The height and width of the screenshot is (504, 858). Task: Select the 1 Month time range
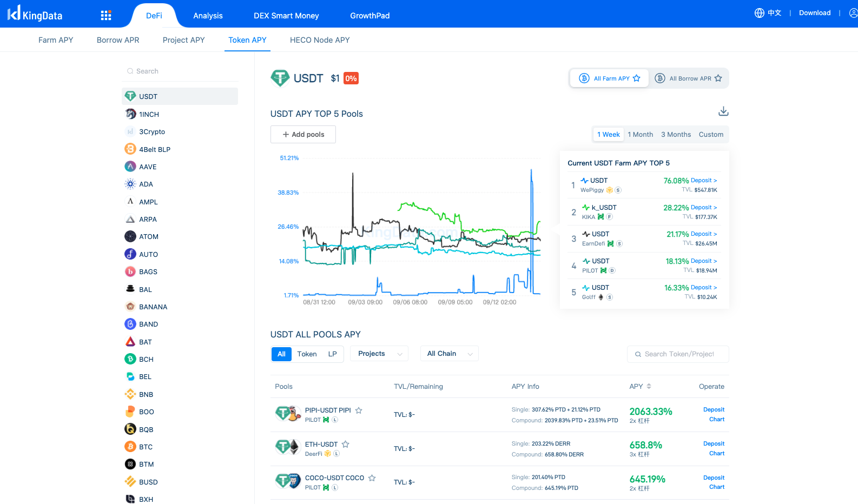[641, 135]
